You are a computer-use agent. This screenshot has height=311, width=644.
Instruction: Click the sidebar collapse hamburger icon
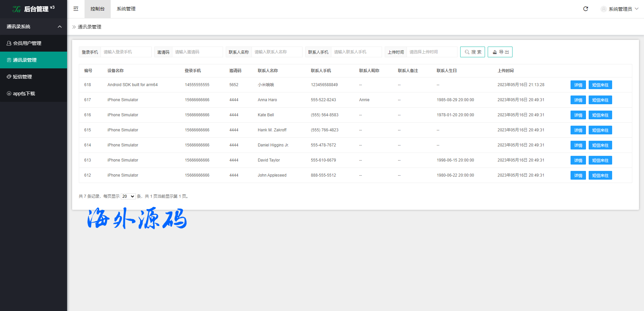(x=76, y=9)
